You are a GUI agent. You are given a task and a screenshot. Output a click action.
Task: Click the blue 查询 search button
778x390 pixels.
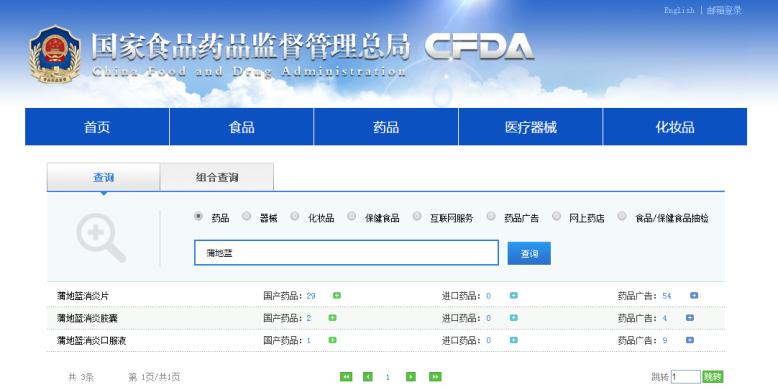tap(529, 254)
